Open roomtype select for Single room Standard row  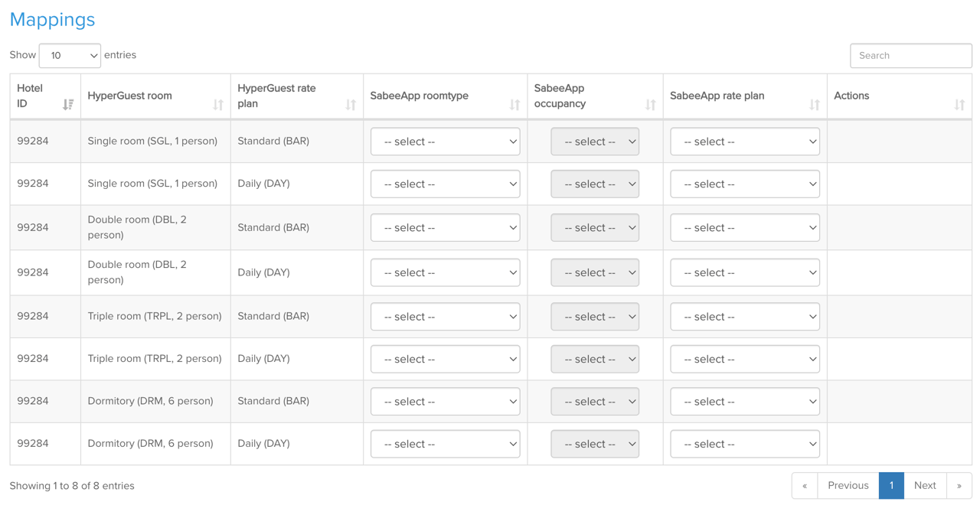pos(445,141)
